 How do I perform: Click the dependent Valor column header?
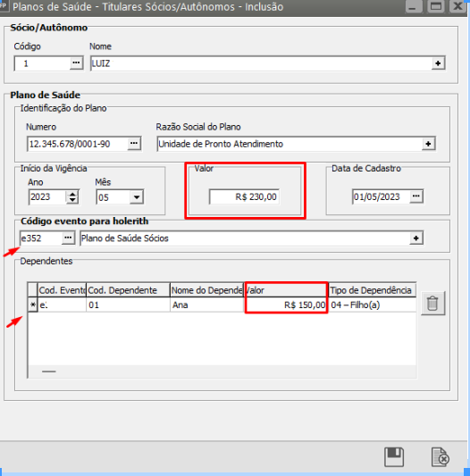(286, 290)
